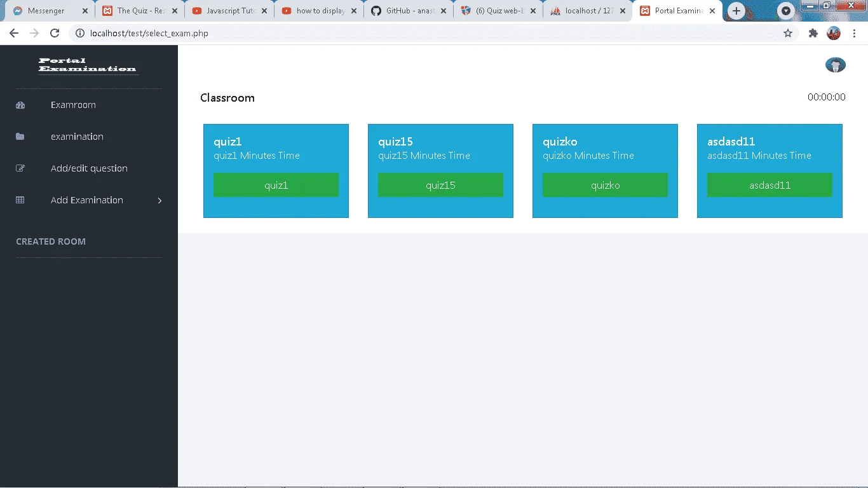The height and width of the screenshot is (488, 868).
Task: Click the quiz15 card title
Action: pos(395,142)
